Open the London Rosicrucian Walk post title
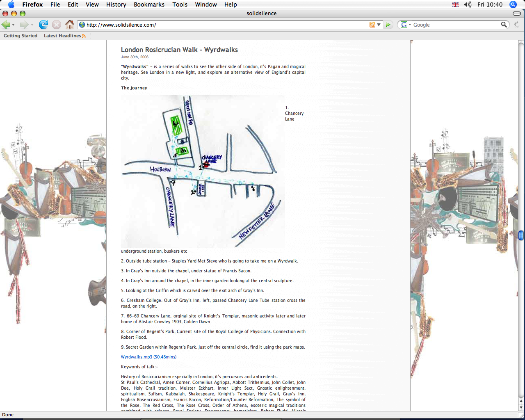Screen dimensions: 525x420 coord(179,50)
